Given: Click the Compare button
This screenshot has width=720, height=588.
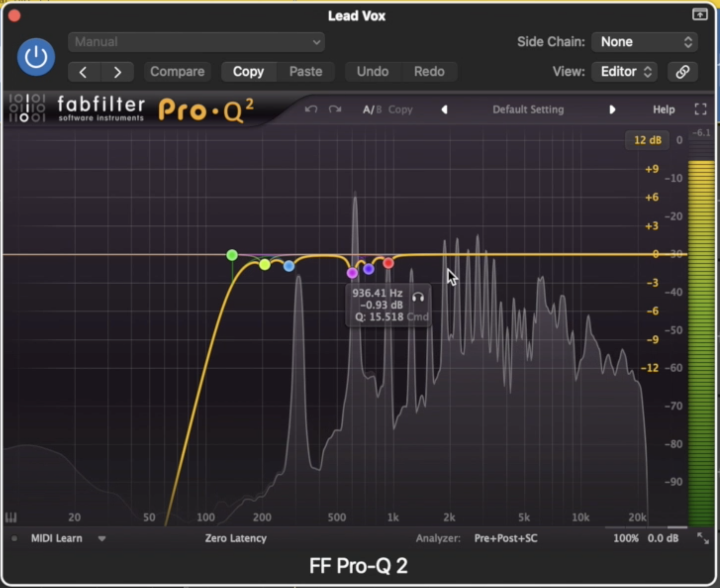Looking at the screenshot, I should point(177,71).
